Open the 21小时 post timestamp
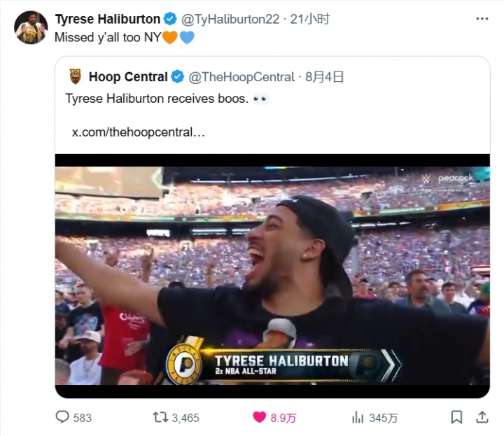Viewport: 504px width, 436px height. pos(313,19)
